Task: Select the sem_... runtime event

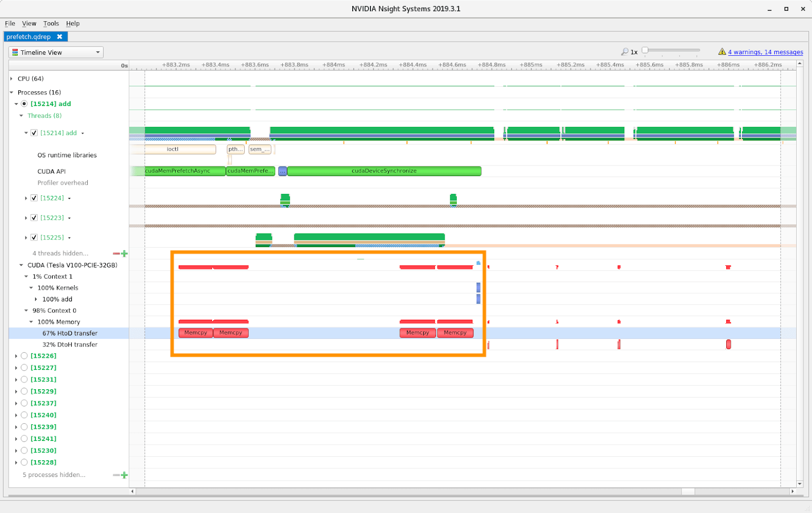Action: point(260,149)
